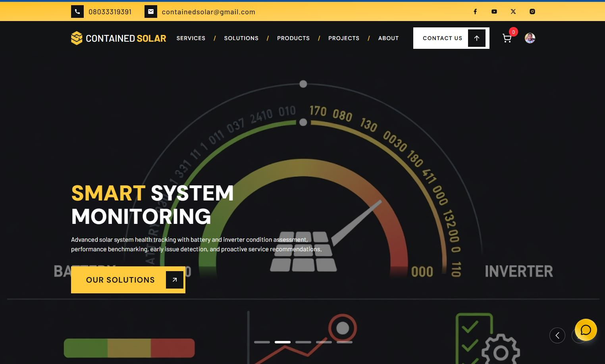This screenshot has width=605, height=364.
Task: Open the YouTube social link icon
Action: pos(494,12)
